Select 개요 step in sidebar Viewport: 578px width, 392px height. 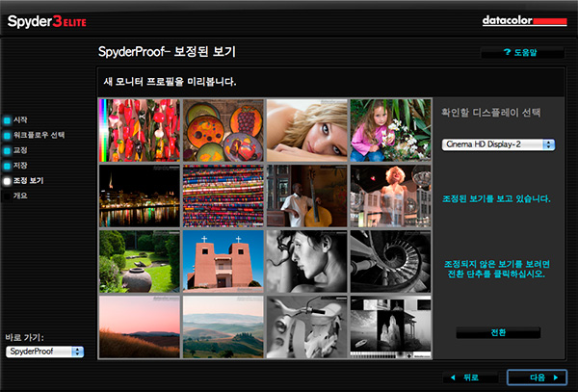[x=19, y=196]
